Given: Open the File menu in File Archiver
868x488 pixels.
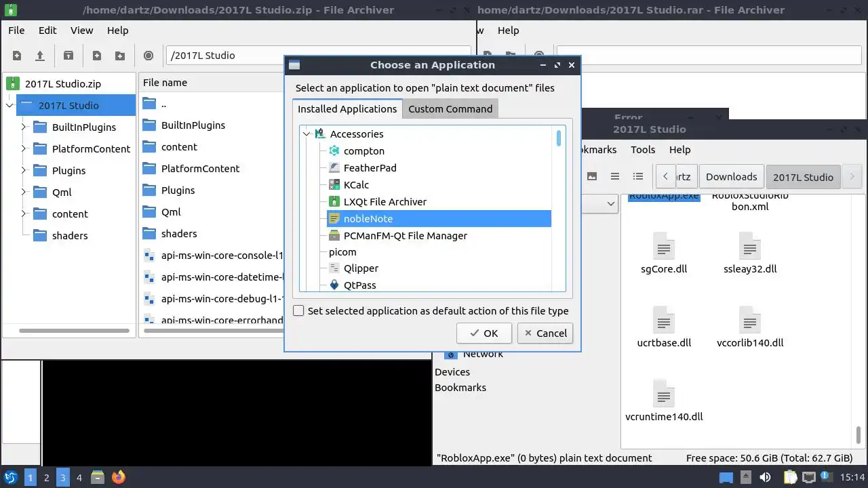Looking at the screenshot, I should point(16,30).
